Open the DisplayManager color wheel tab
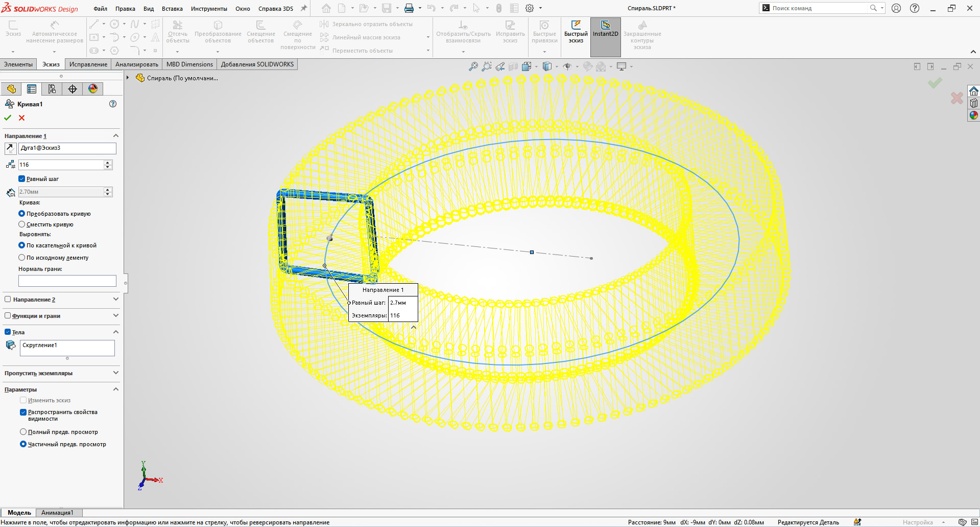The height and width of the screenshot is (527, 980). 92,89
